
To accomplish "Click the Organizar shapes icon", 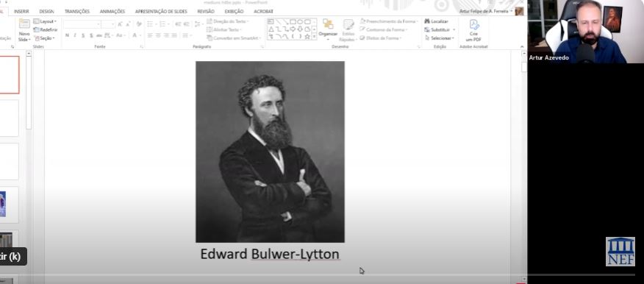I will coord(328,24).
